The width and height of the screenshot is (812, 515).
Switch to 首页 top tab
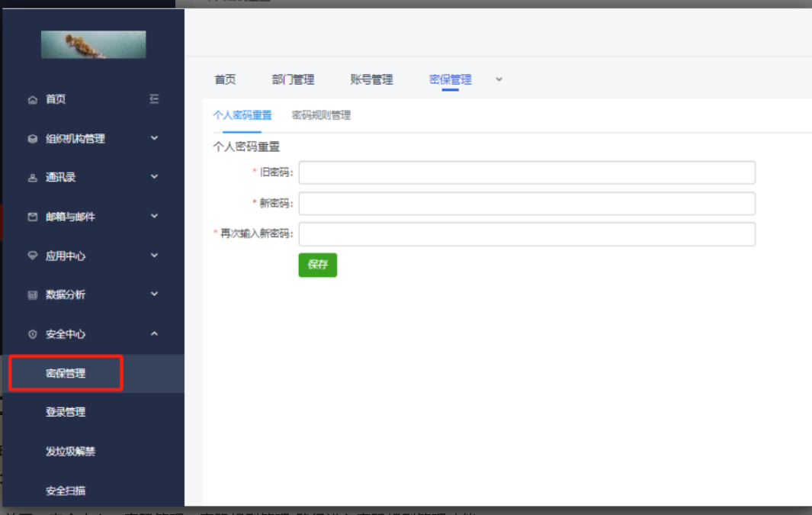tap(225, 79)
